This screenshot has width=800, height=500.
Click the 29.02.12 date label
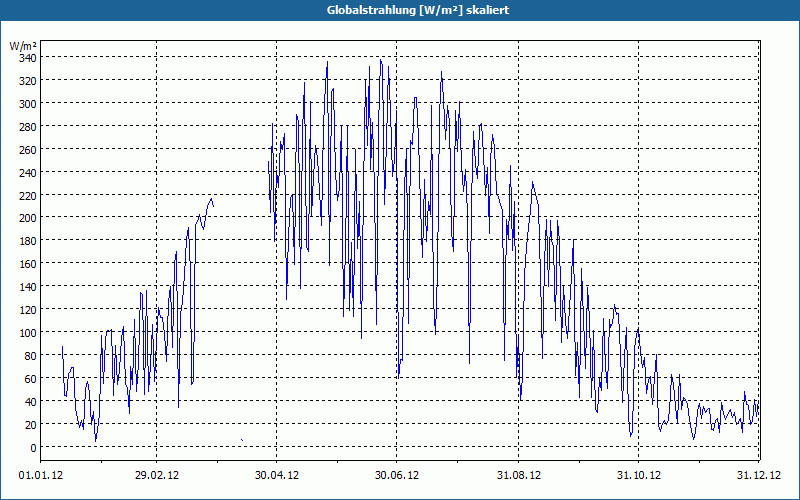coord(157,476)
